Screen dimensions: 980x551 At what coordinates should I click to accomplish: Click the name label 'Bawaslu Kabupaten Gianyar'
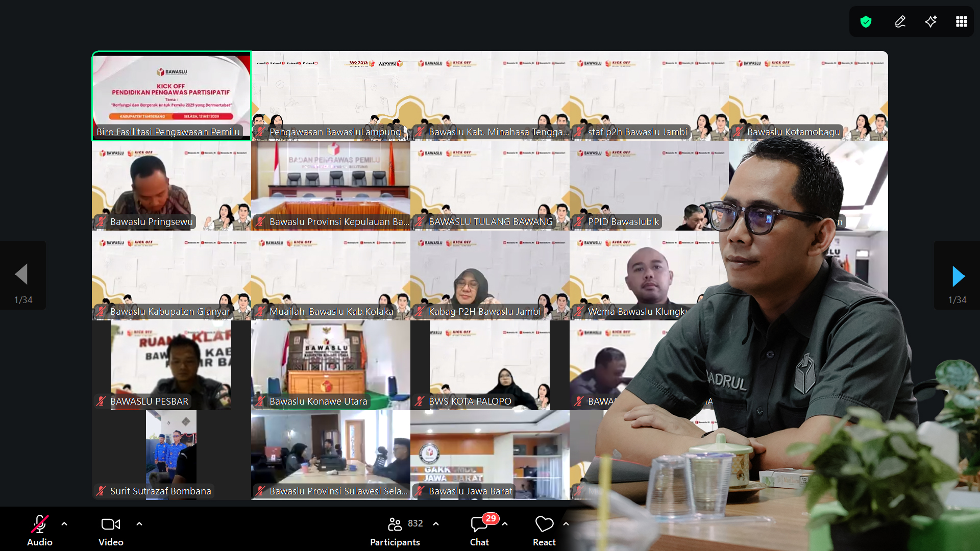point(170,312)
